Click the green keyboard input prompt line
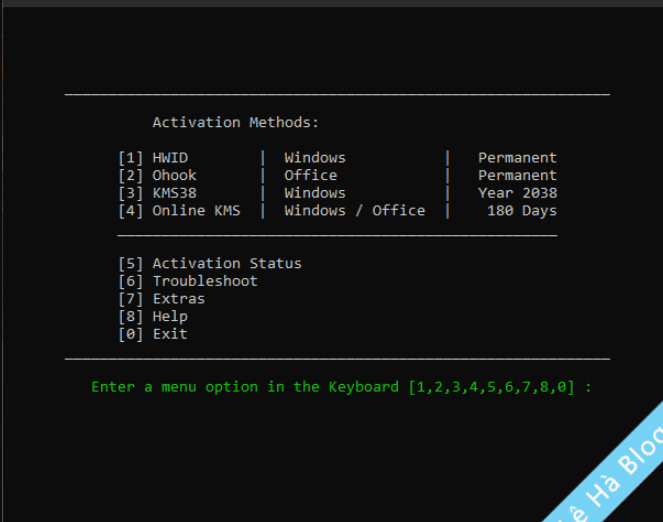The height and width of the screenshot is (522, 663). click(x=341, y=387)
